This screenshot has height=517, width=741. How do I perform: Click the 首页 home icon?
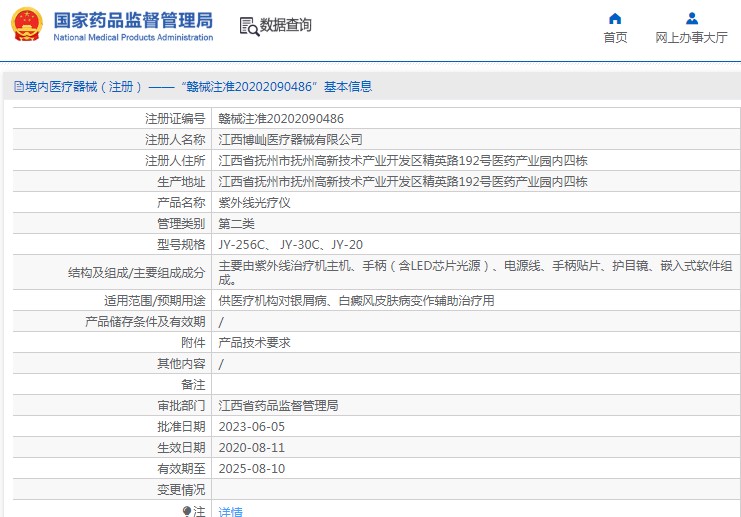(x=615, y=18)
